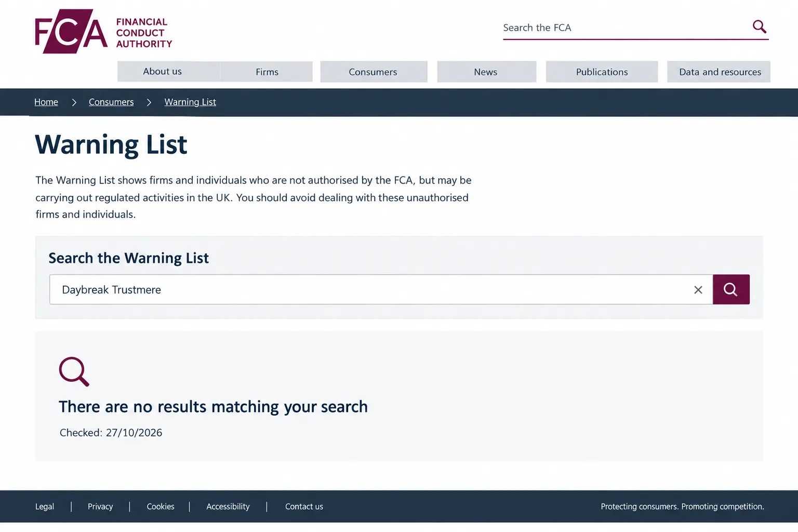Select the 'Search the Warning List' heading

pyautogui.click(x=129, y=258)
